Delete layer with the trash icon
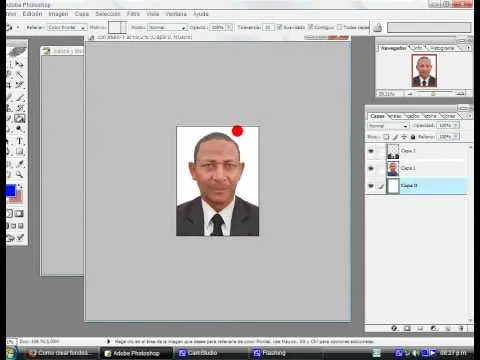The height and width of the screenshot is (360, 480). [461, 328]
